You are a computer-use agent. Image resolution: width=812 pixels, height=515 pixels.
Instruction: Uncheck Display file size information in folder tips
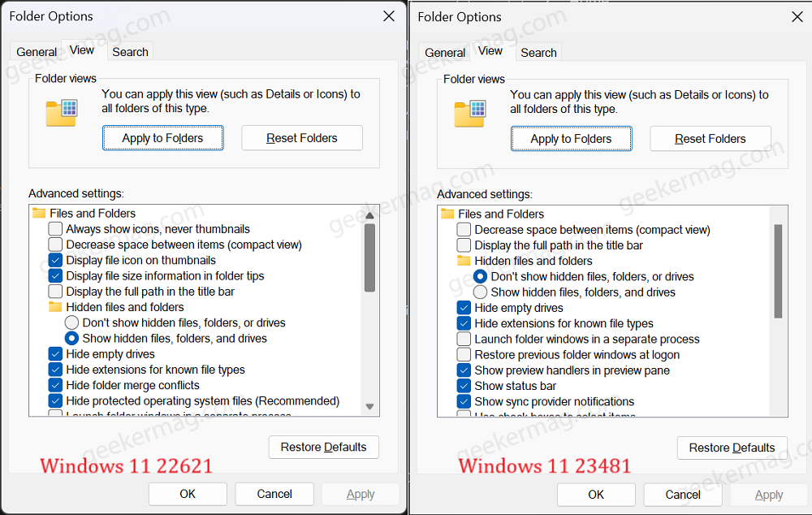click(55, 275)
